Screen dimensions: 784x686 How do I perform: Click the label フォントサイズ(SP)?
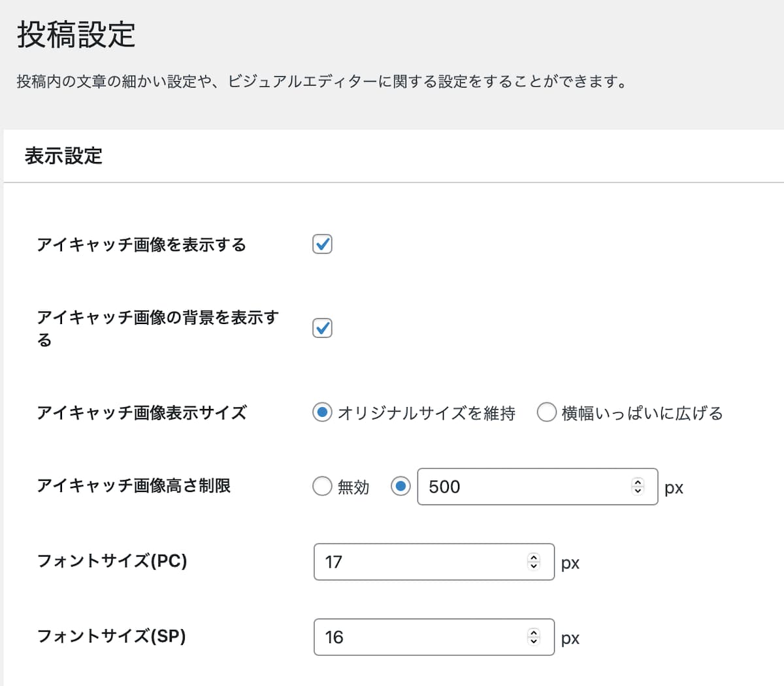tap(111, 636)
